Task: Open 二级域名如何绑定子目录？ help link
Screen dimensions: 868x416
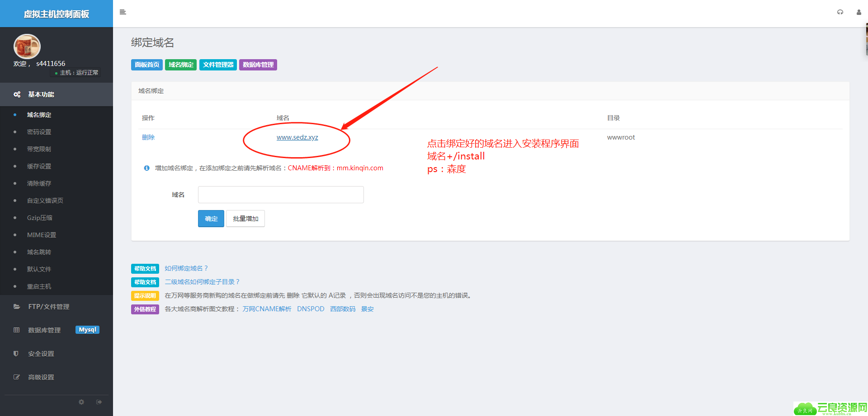Action: [202, 282]
